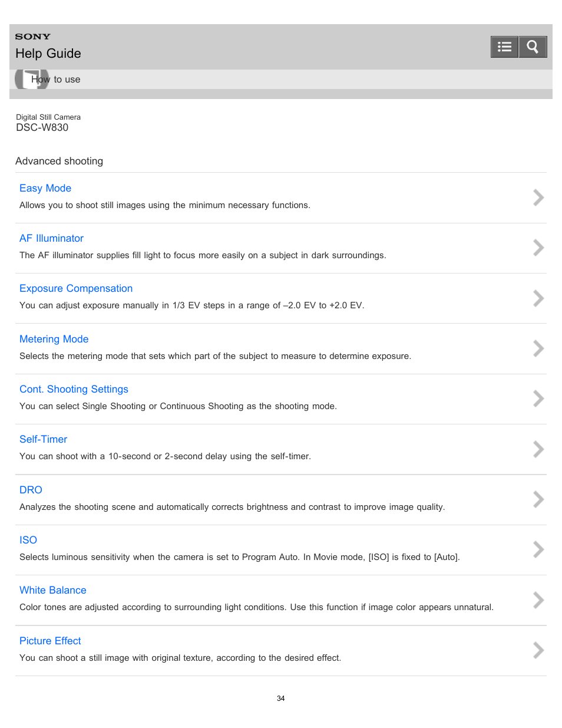Select the Self-Timer link
The height and width of the screenshot is (728, 562).
(x=43, y=439)
